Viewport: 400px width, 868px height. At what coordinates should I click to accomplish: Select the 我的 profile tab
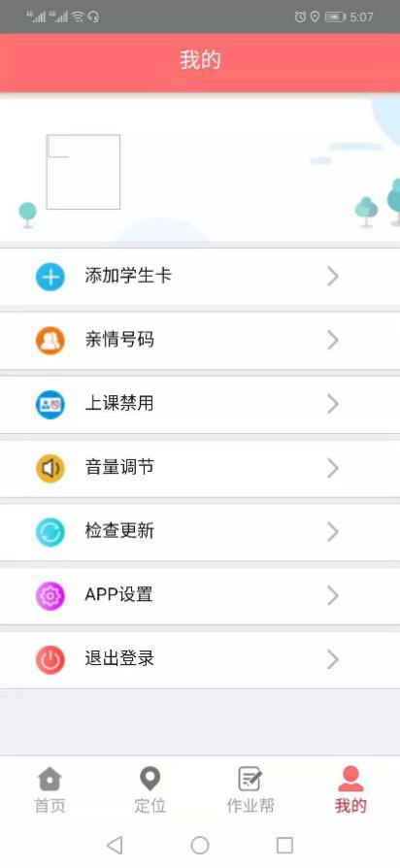tap(350, 790)
